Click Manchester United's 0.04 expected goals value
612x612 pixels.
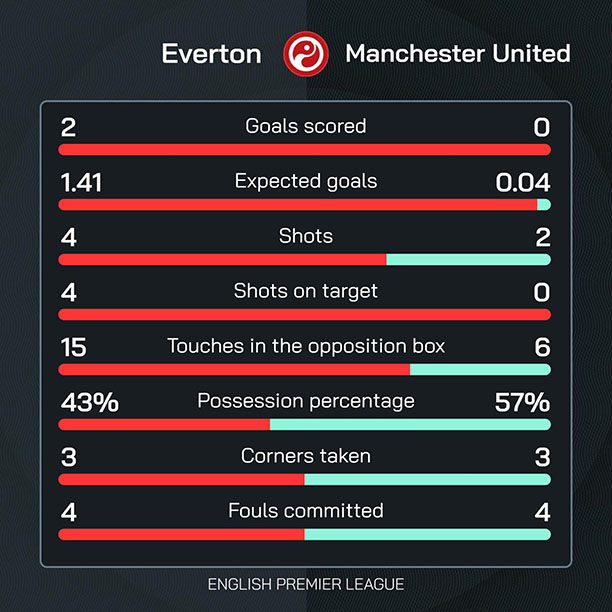[523, 182]
